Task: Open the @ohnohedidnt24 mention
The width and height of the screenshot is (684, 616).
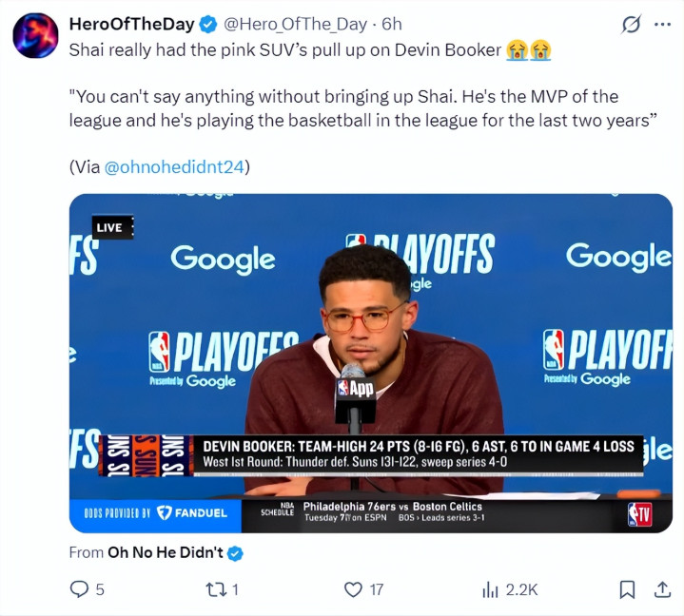Action: point(174,166)
